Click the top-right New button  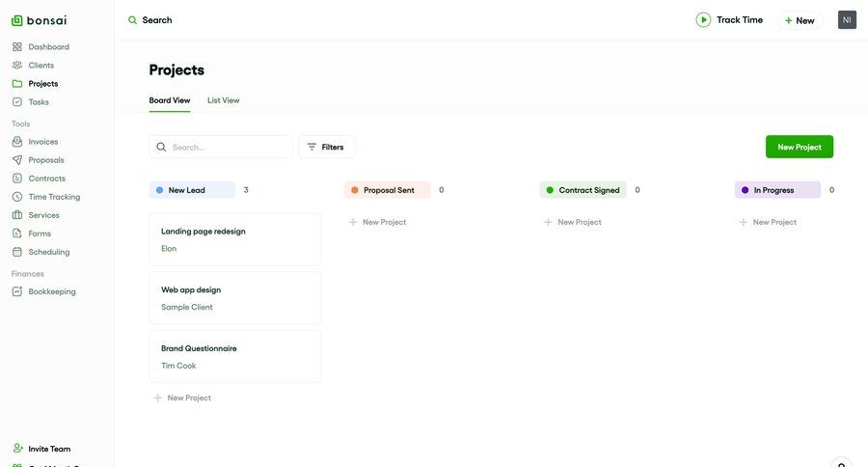click(800, 20)
